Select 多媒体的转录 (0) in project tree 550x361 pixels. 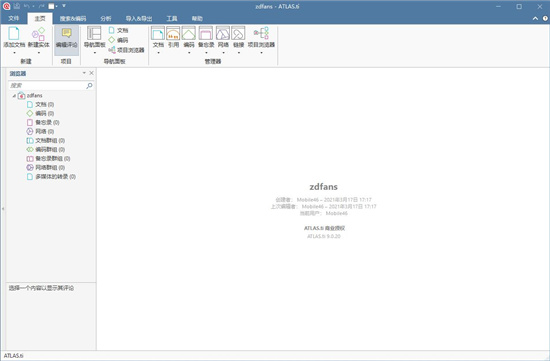(52, 176)
